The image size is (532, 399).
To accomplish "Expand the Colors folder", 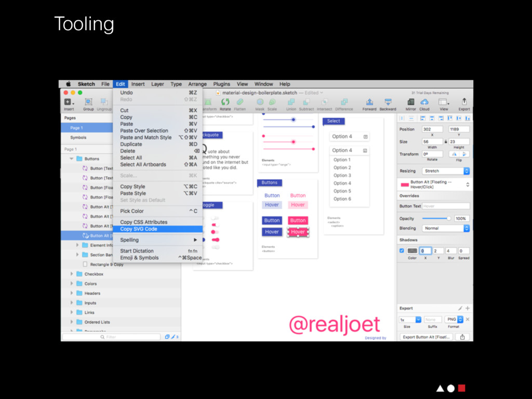I will pos(72,283).
